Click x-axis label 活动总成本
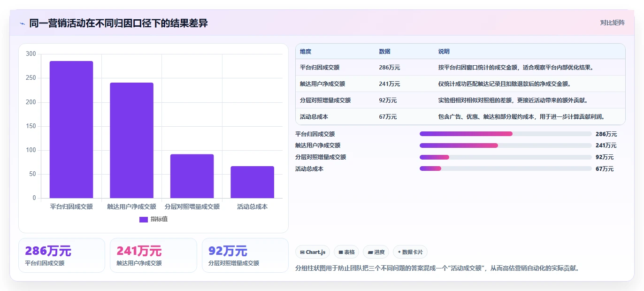644x291 pixels. coord(252,207)
